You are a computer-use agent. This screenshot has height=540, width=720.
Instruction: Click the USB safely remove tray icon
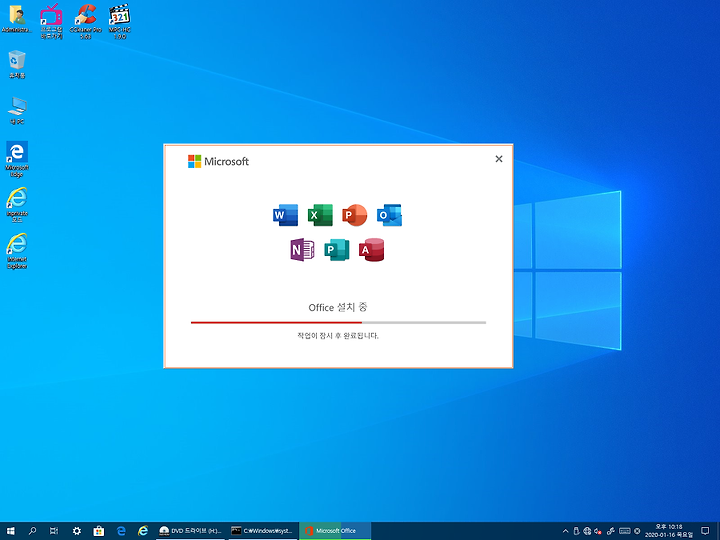[577, 531]
